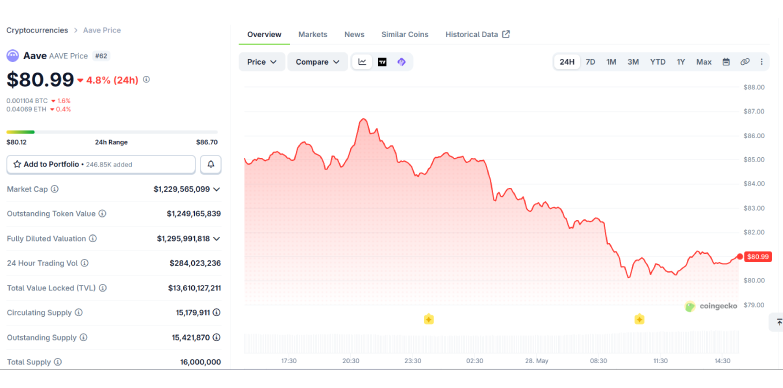This screenshot has width=783, height=388.
Task: Open the News tab
Action: tap(354, 34)
